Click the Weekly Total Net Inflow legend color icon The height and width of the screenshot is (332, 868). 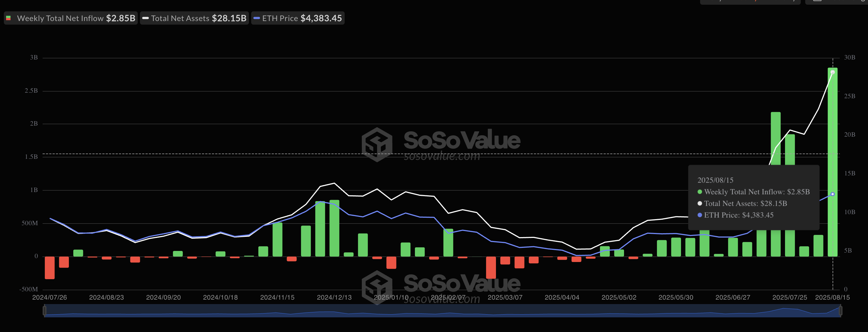pos(8,18)
